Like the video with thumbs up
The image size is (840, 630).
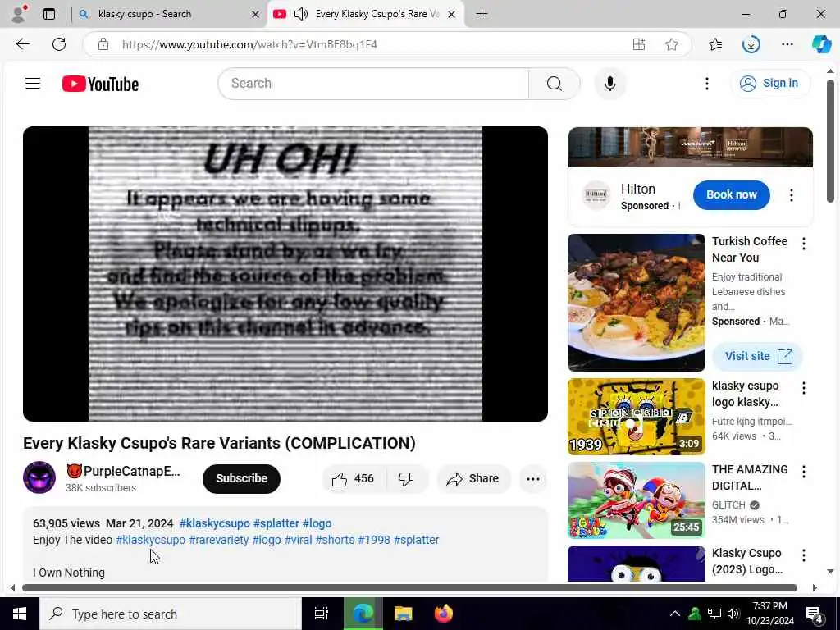[353, 479]
